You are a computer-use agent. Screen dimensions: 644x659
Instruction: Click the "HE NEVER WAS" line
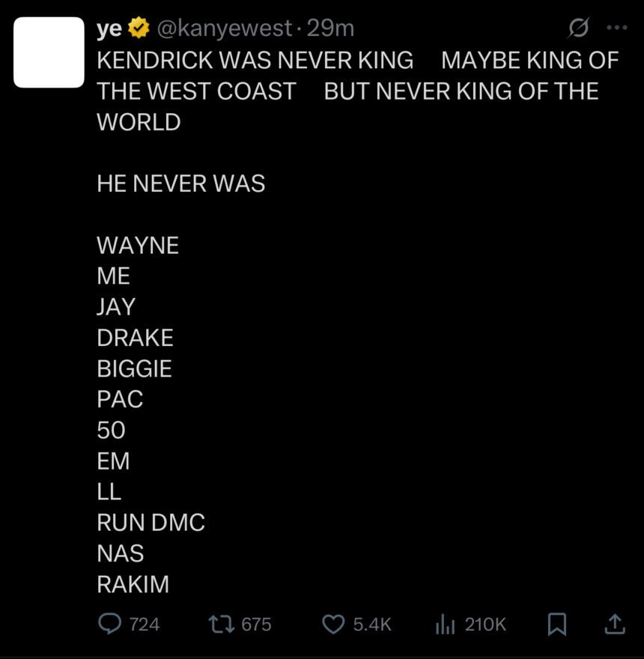tap(180, 183)
